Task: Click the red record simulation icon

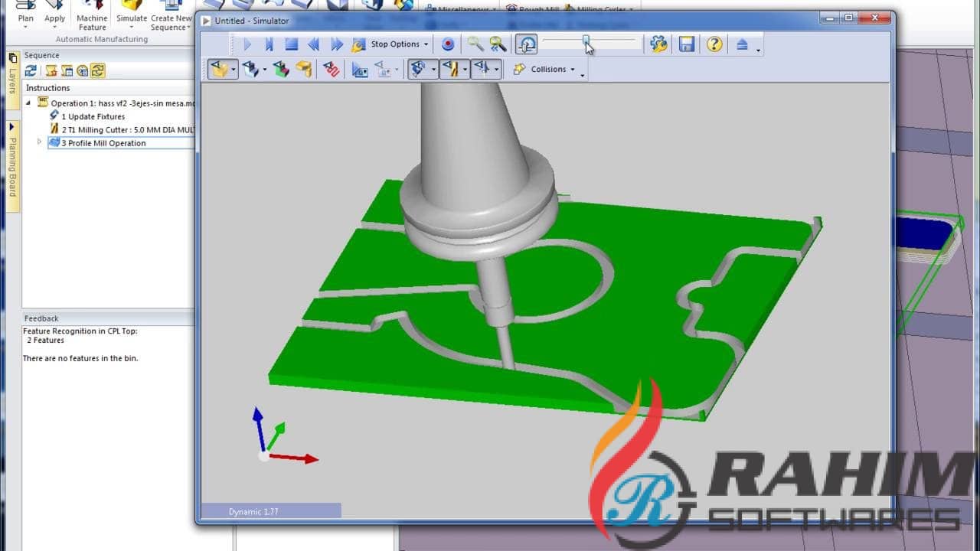Action: click(449, 44)
